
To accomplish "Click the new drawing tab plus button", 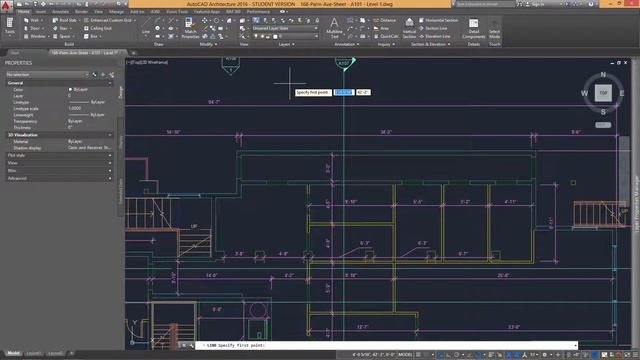I will click(133, 53).
